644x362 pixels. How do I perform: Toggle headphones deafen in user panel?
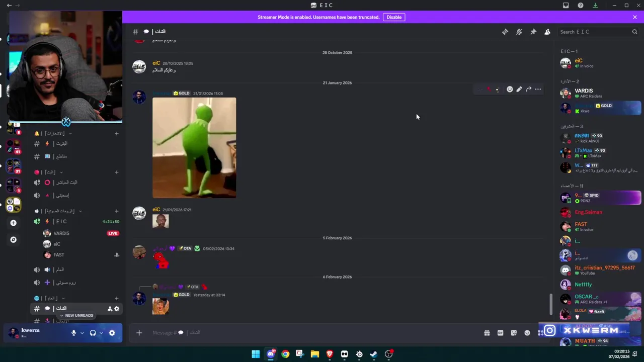(93, 333)
